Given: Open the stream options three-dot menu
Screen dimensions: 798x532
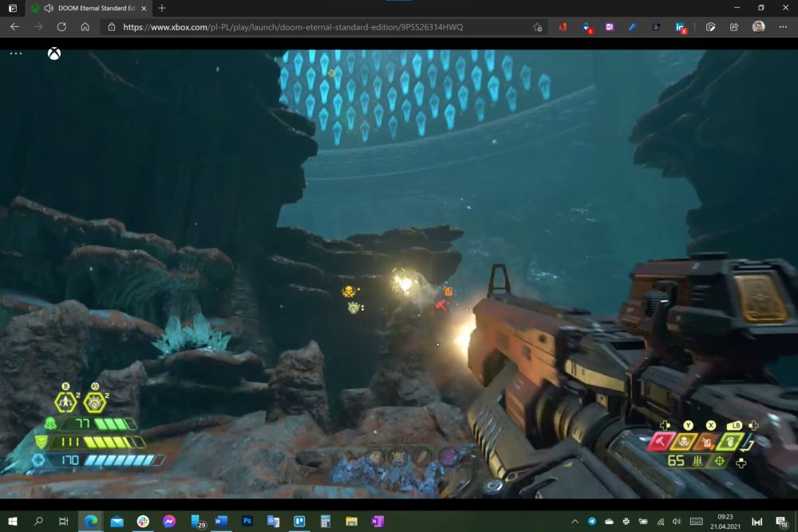Looking at the screenshot, I should click(x=16, y=53).
